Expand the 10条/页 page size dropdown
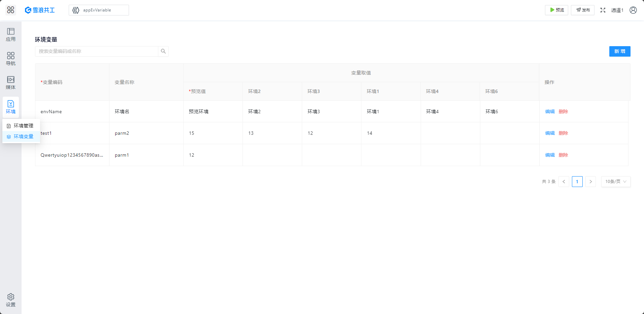Screen dimensions: 644x314 [x=616, y=182]
